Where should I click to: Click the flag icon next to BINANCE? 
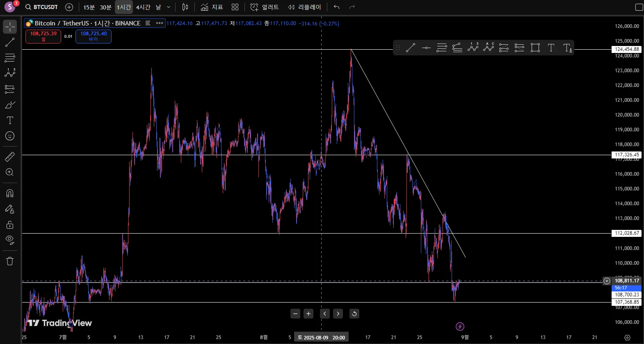click(x=148, y=23)
